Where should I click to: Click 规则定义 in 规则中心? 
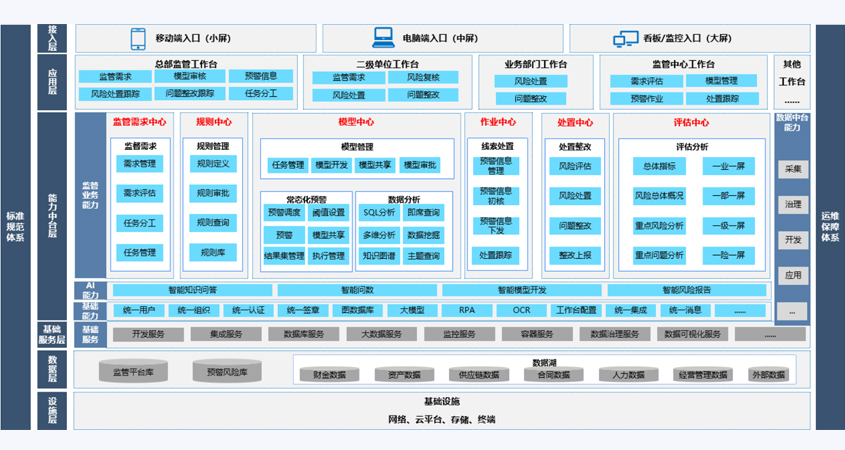point(213,164)
